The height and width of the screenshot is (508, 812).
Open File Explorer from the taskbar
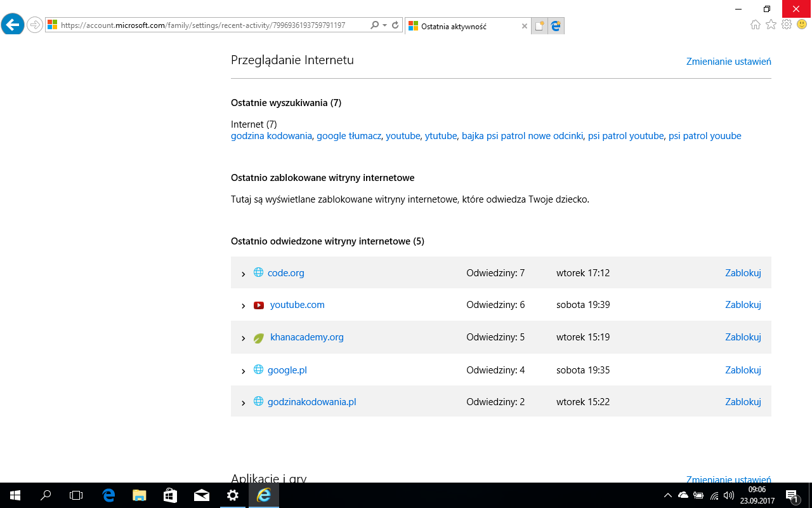coord(140,495)
